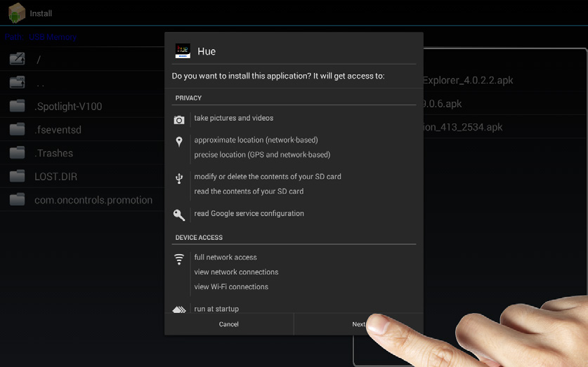588x367 pixels.
Task: Click 'view network connections' permission
Action: tap(236, 272)
